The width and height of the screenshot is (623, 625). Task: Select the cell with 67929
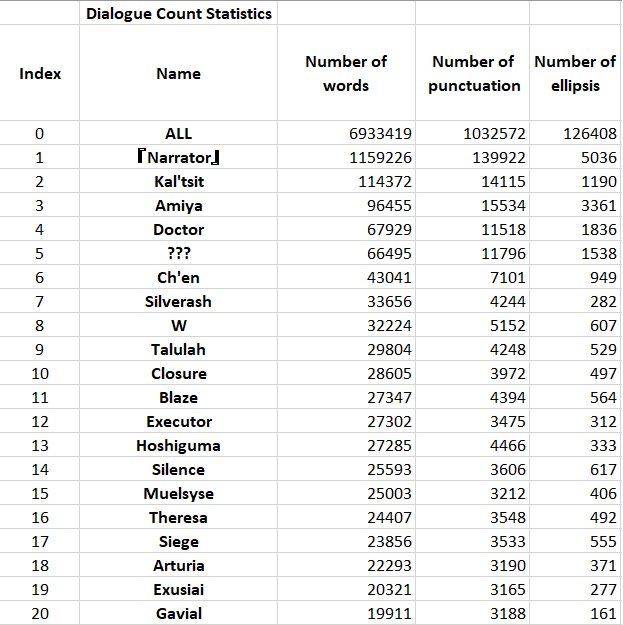tap(346, 229)
